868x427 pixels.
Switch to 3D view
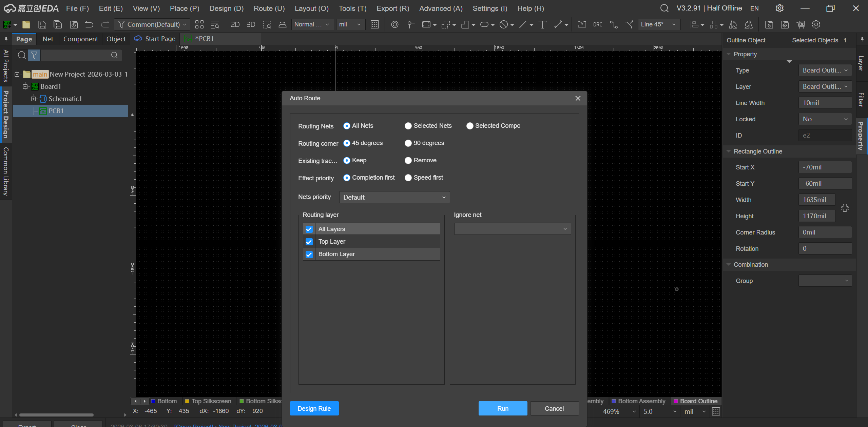(x=251, y=24)
